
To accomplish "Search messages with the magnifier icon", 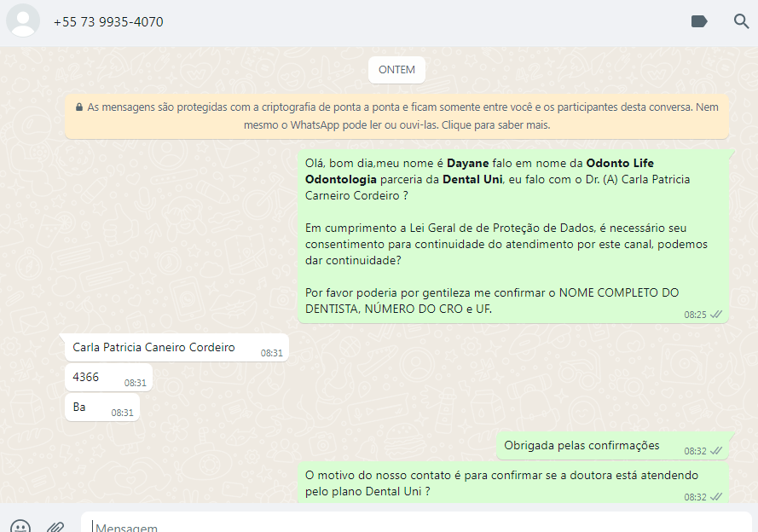I will click(x=741, y=21).
